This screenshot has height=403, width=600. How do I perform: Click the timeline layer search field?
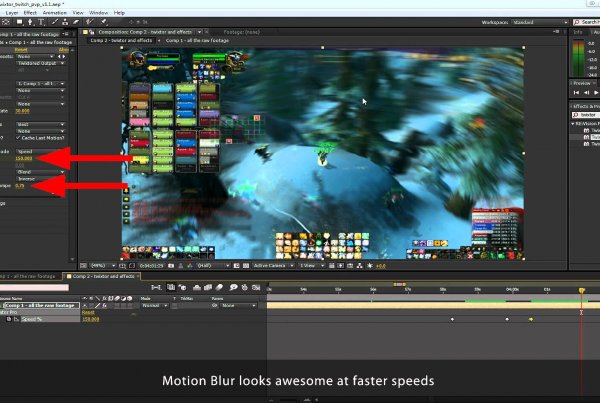click(x=34, y=287)
